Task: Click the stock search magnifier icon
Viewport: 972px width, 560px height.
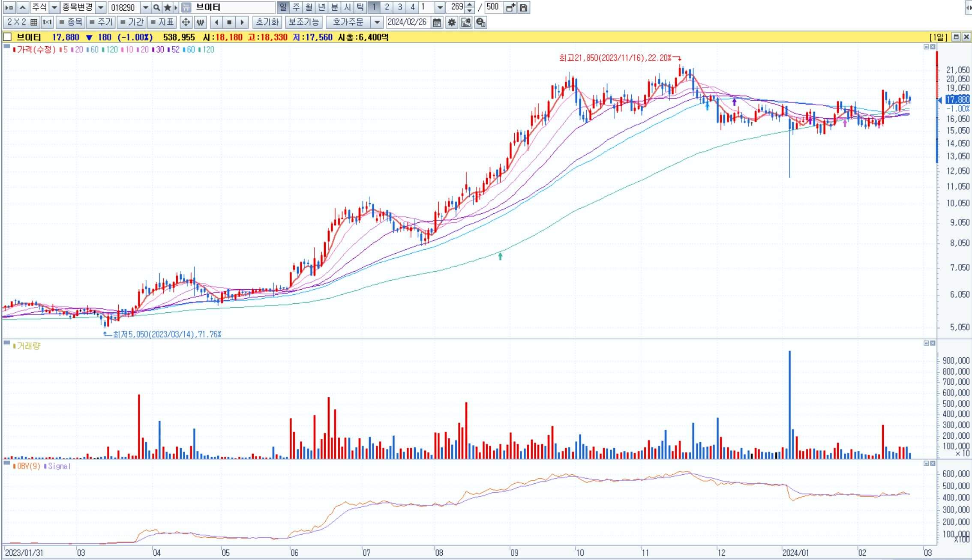Action: coord(157,7)
